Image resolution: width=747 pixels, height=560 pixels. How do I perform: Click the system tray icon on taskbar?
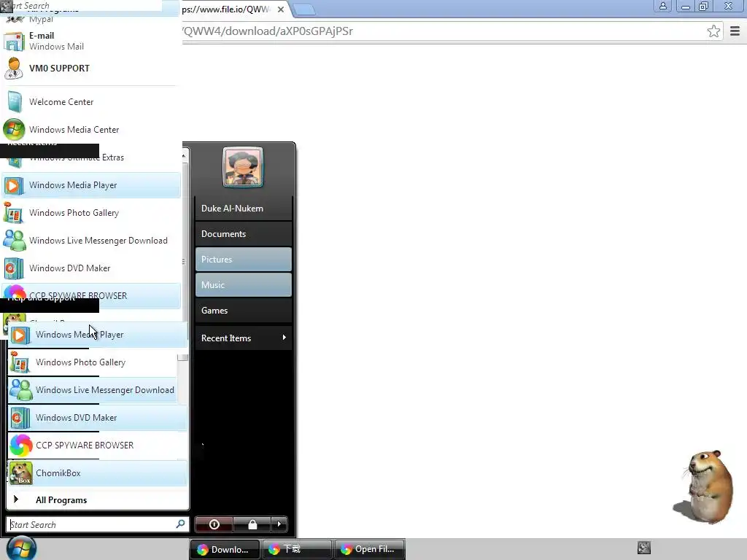pos(643,548)
